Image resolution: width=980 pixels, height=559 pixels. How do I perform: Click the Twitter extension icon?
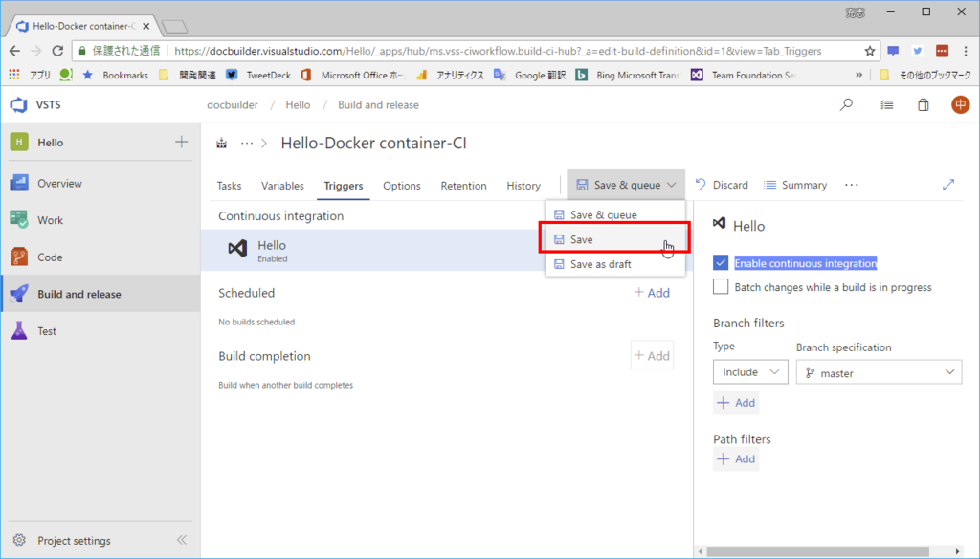917,52
